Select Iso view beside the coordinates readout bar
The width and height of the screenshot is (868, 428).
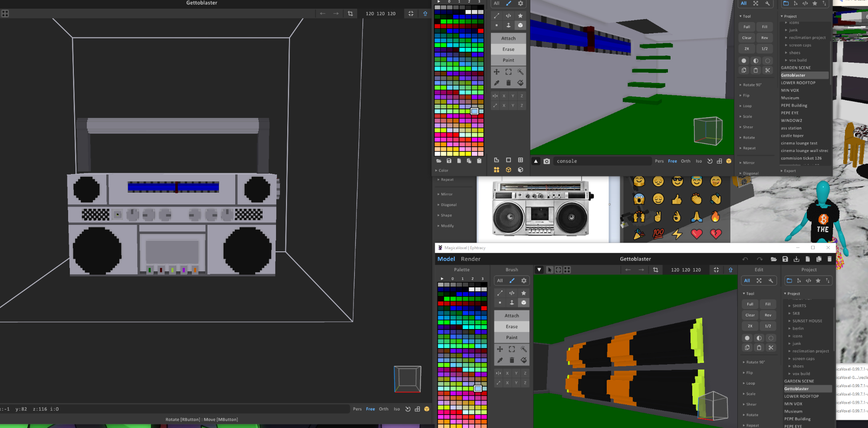[x=397, y=409]
